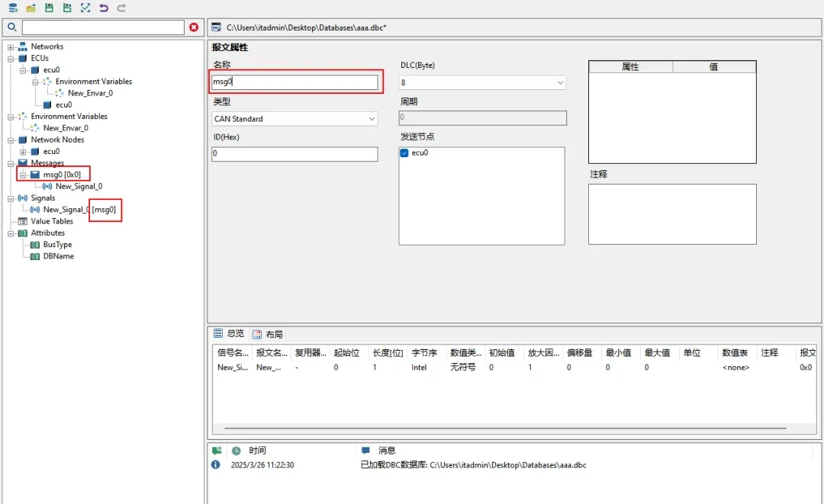
Task: Select Value Tables in the tree
Action: (52, 221)
